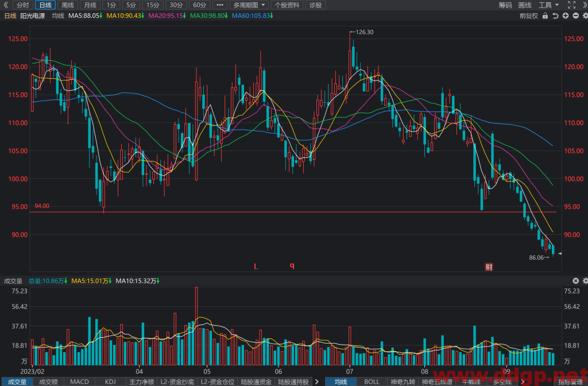The image size is (588, 386).
Task: Select the 1分 period
Action: 111,5
